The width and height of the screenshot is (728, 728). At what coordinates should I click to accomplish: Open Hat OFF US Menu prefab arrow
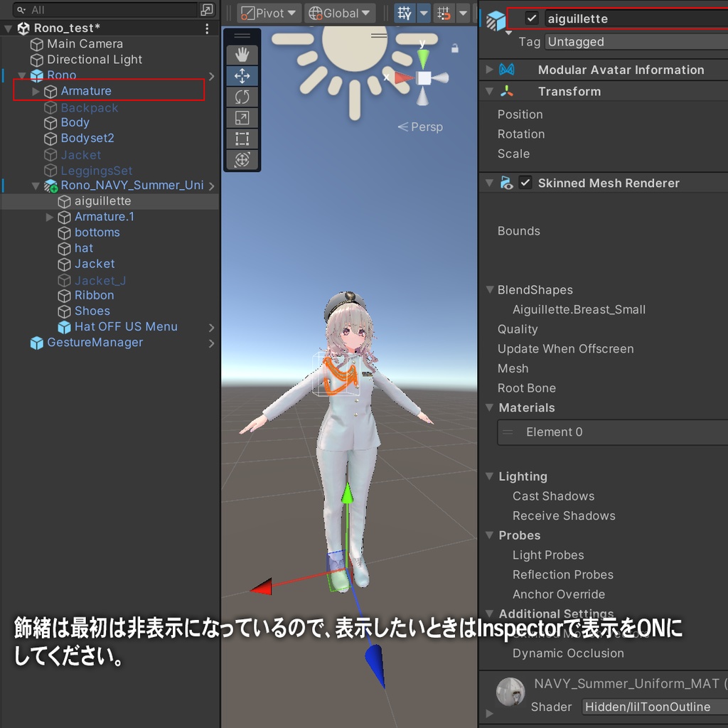[212, 327]
